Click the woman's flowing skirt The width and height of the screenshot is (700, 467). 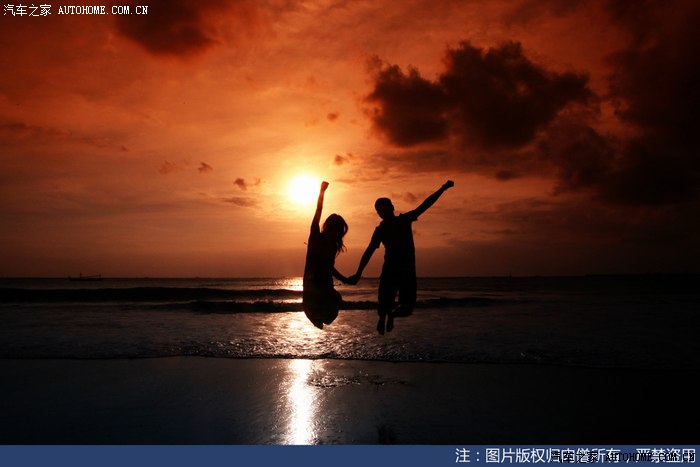click(320, 302)
